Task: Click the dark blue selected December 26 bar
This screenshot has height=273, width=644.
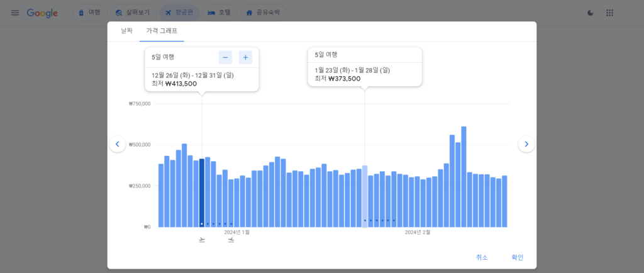Action: pos(202,192)
